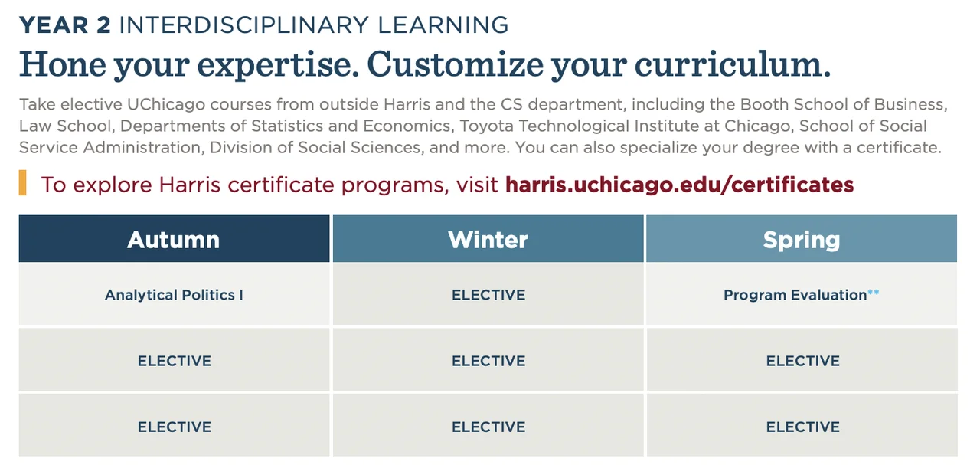Click the ELECTIVE cell below Program Evaluation
This screenshot has height=465, width=980.
[x=802, y=361]
